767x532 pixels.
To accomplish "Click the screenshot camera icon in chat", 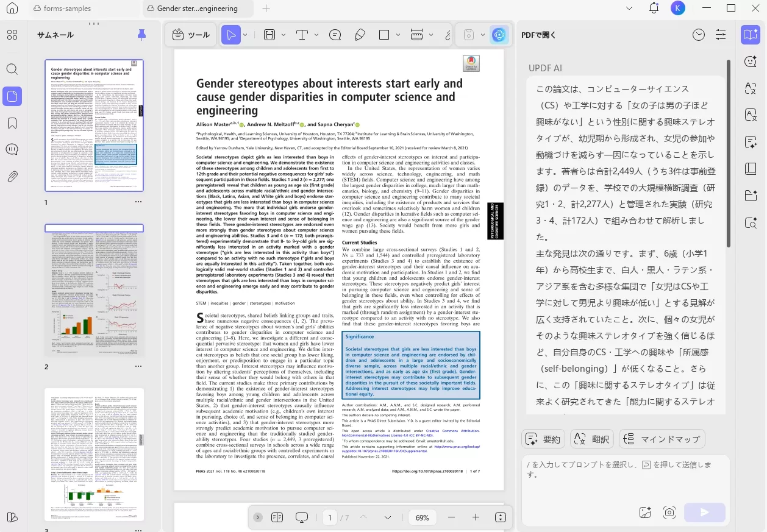I will click(x=670, y=512).
